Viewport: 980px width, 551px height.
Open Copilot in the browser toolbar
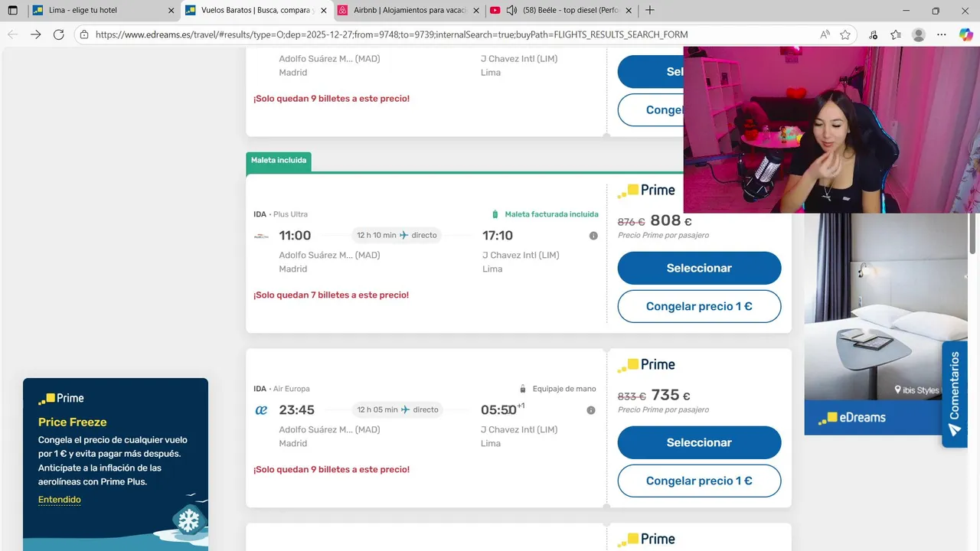[x=965, y=34]
